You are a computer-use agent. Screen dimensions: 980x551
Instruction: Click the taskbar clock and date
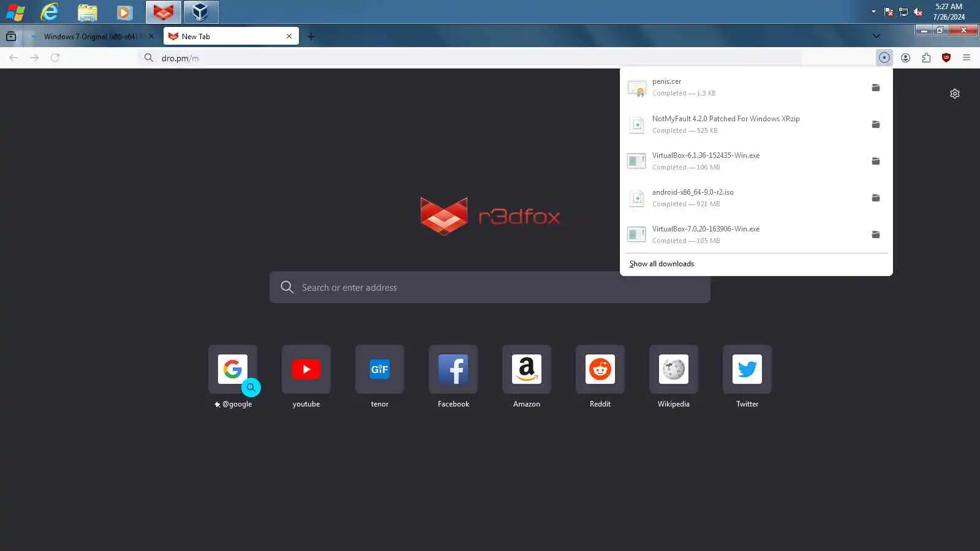tap(949, 12)
